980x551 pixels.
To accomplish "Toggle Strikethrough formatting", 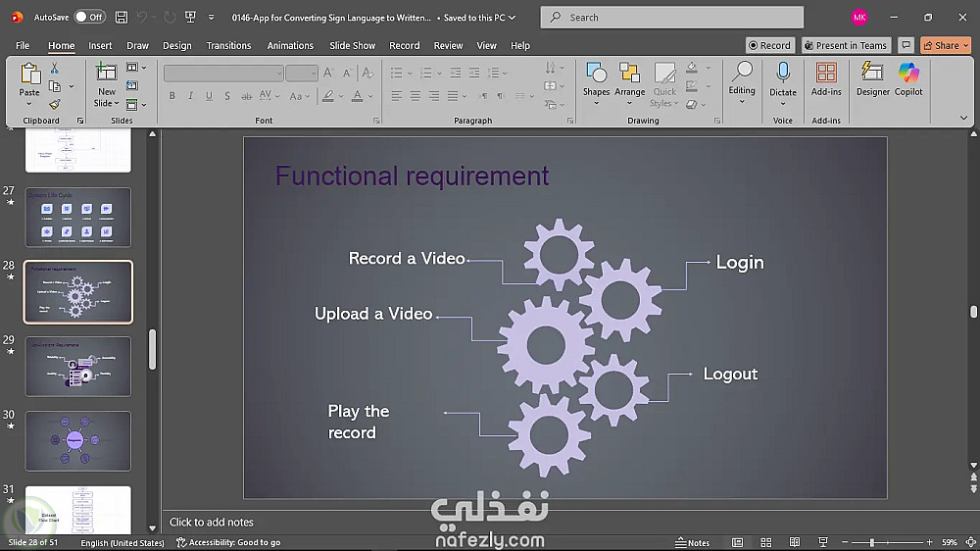I will tap(246, 96).
